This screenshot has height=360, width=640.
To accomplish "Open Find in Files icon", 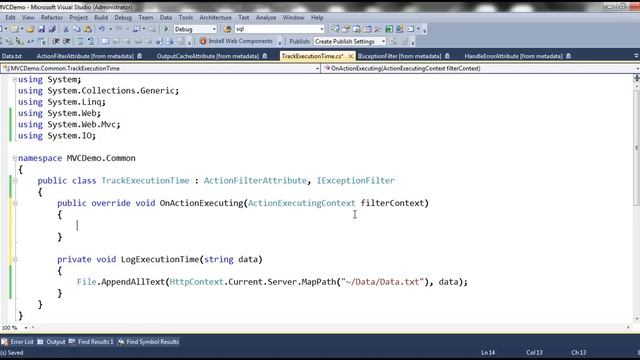I will point(227,29).
